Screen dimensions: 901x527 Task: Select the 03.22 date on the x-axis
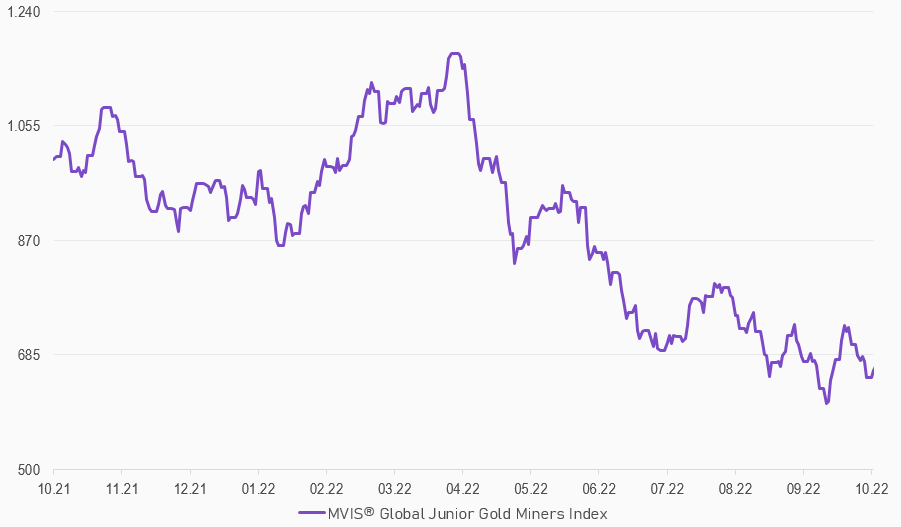[394, 488]
